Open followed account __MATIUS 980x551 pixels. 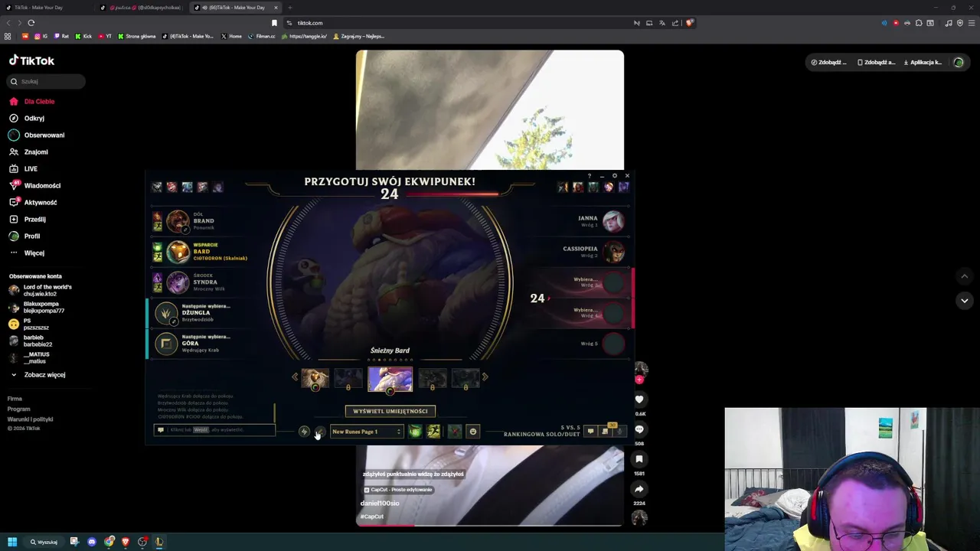pos(29,357)
